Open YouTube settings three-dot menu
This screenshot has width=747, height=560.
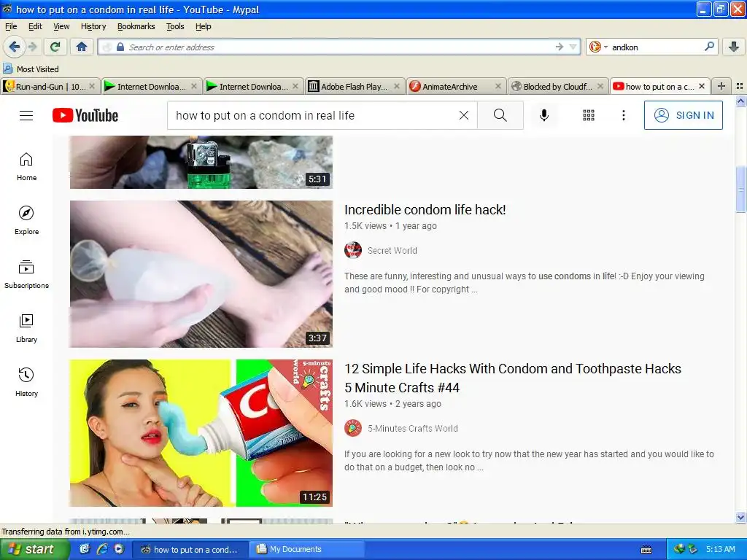coord(623,115)
